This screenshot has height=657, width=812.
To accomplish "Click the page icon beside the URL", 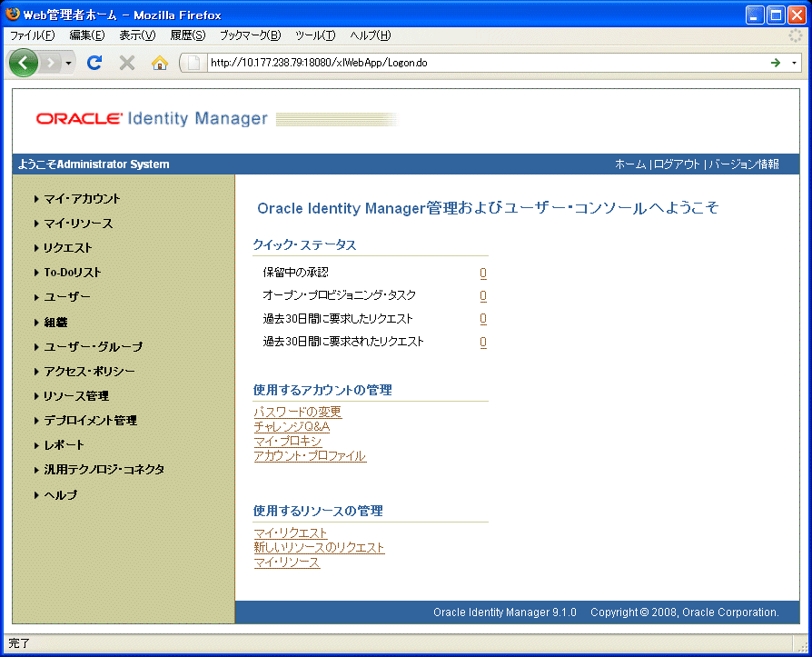I will (193, 63).
